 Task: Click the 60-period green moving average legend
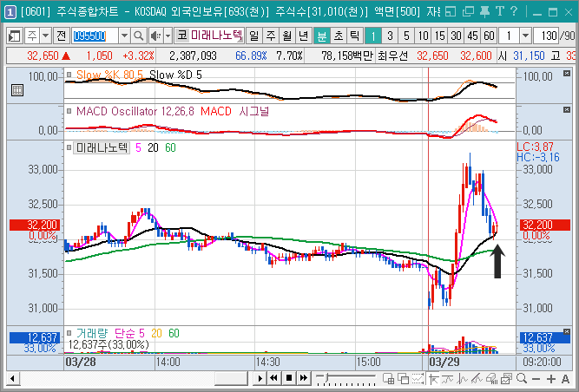(x=170, y=148)
